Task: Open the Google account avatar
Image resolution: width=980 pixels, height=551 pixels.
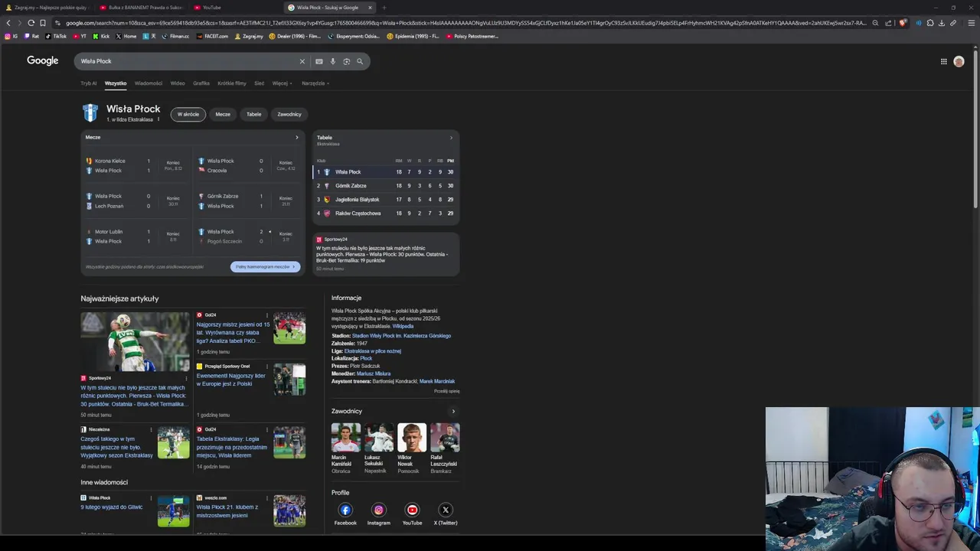Action: [x=959, y=61]
